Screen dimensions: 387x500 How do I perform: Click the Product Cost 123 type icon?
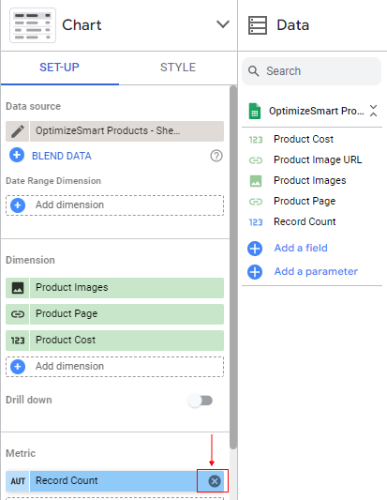(18, 340)
